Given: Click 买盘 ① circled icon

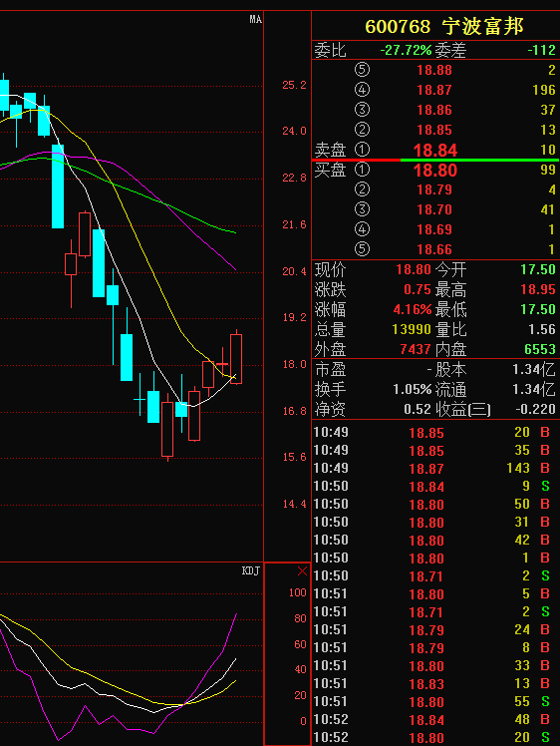Looking at the screenshot, I should [x=362, y=170].
